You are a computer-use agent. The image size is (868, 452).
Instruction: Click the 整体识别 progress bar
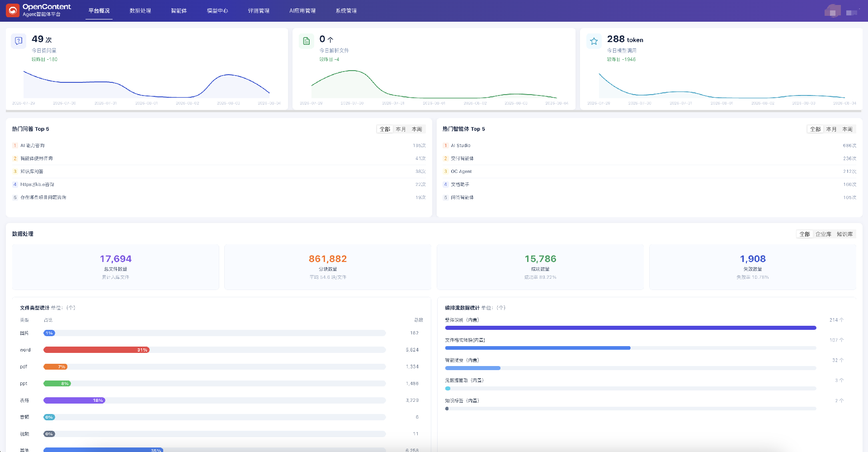tap(631, 328)
